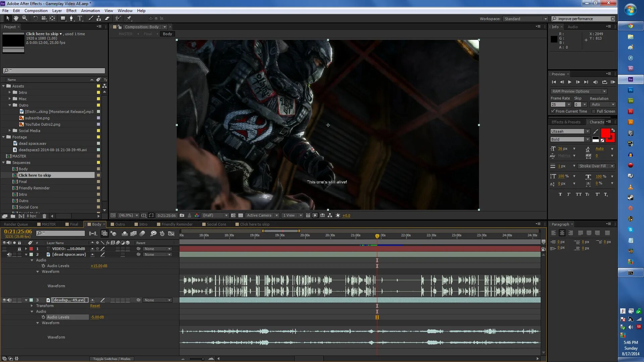Drag the red color swatch in Character panel

click(606, 133)
